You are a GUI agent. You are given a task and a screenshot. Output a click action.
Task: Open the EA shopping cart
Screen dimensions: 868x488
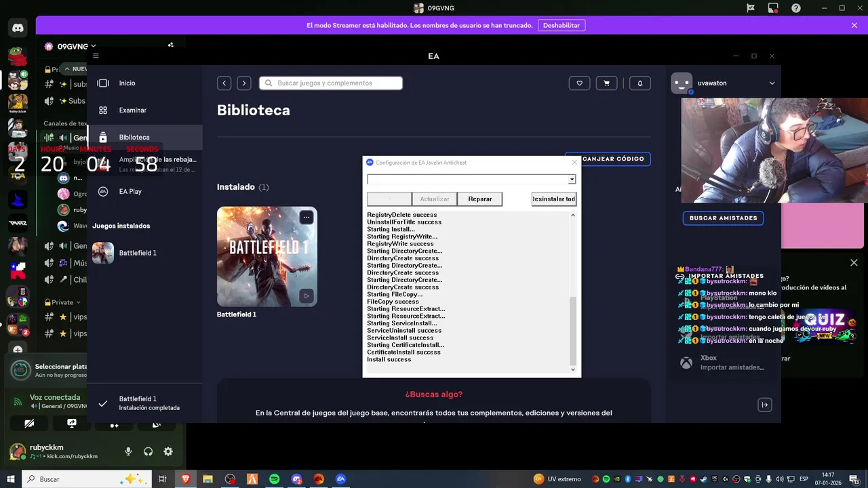606,83
